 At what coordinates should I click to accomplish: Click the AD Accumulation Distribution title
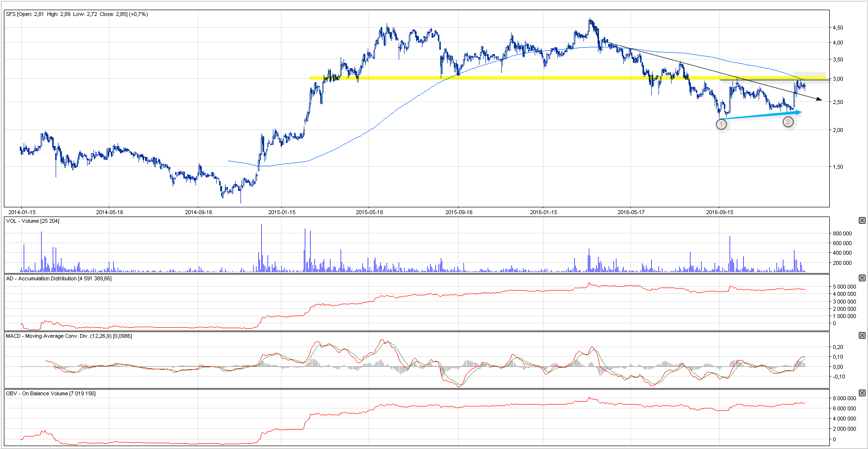pyautogui.click(x=59, y=278)
